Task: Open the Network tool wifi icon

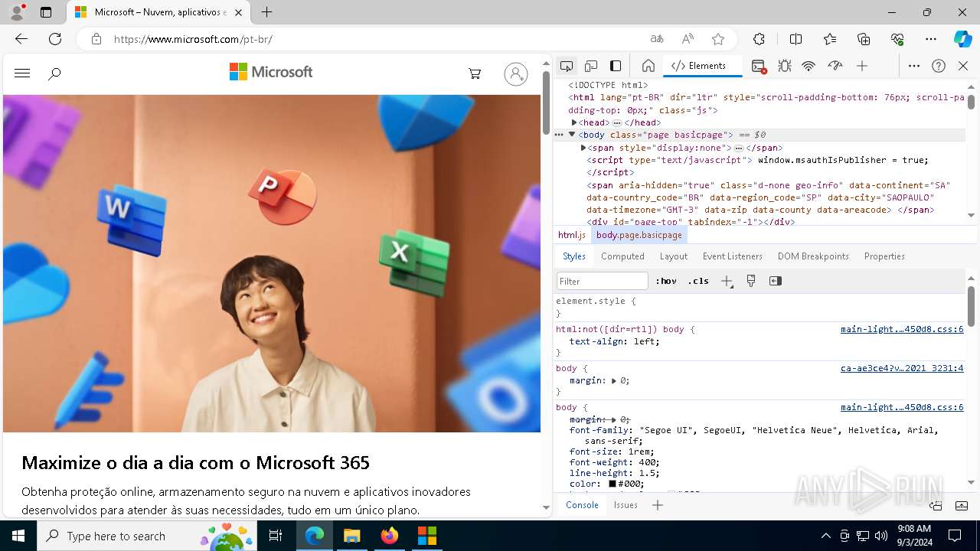Action: [808, 66]
